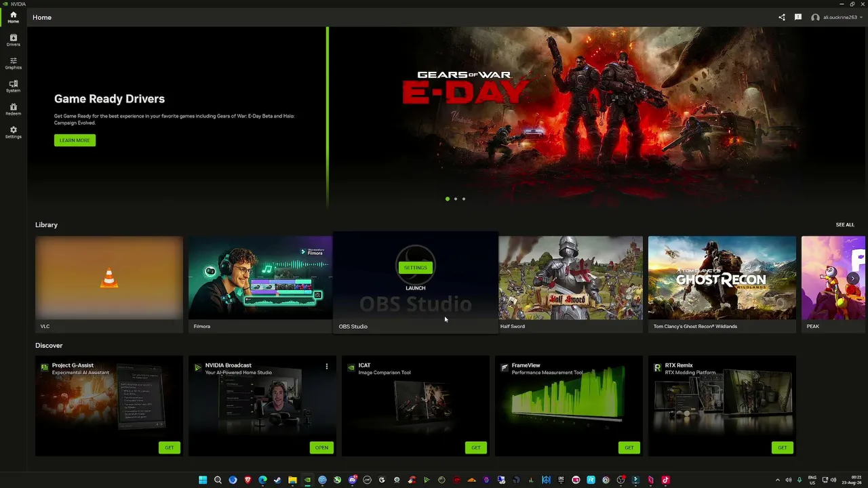This screenshot has width=868, height=488.
Task: Go to Drivers in the sidebar
Action: tap(13, 40)
